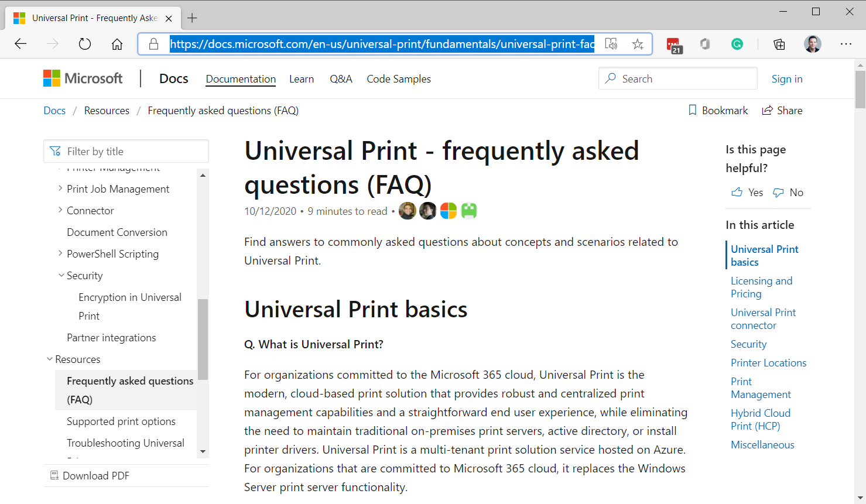Jump to Universal Print basics section link
866x504 pixels.
click(764, 256)
